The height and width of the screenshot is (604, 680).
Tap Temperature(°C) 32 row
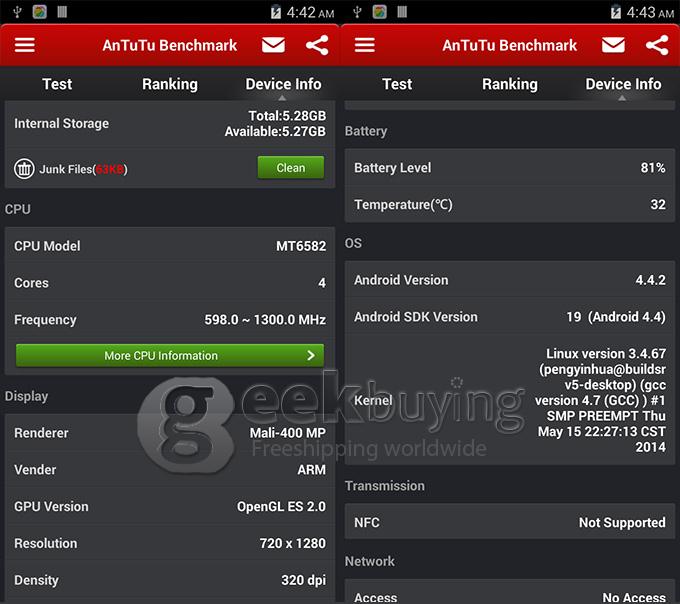(510, 205)
